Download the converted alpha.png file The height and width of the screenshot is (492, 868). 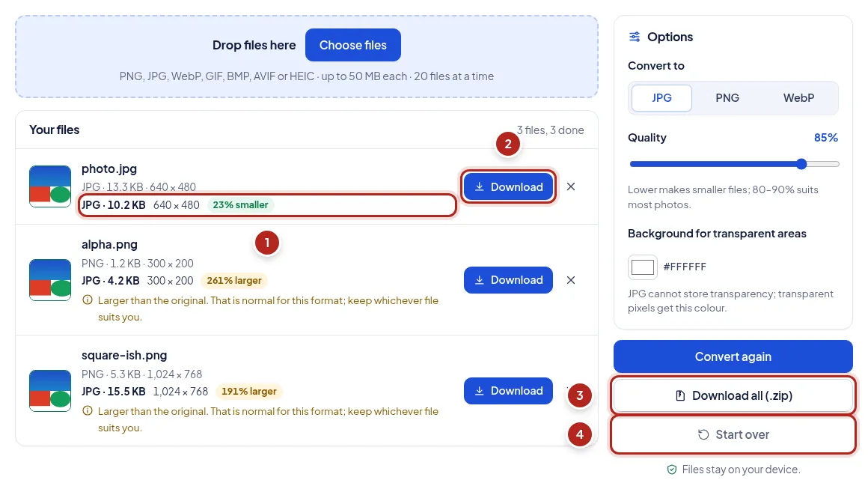(x=508, y=280)
